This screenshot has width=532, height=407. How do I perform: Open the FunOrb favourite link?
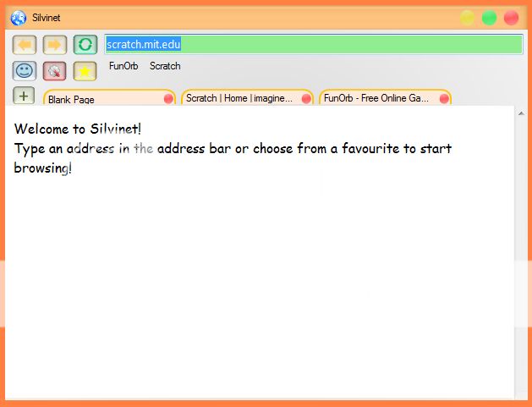click(x=123, y=66)
